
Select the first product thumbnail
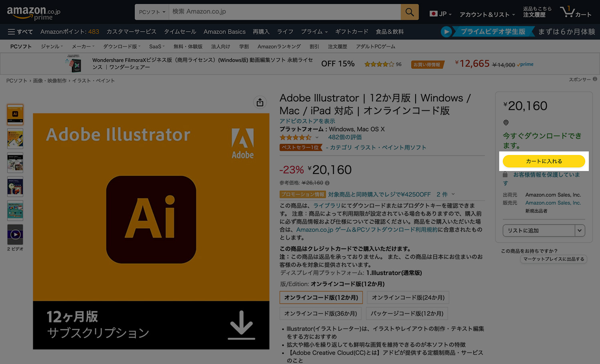[15, 114]
